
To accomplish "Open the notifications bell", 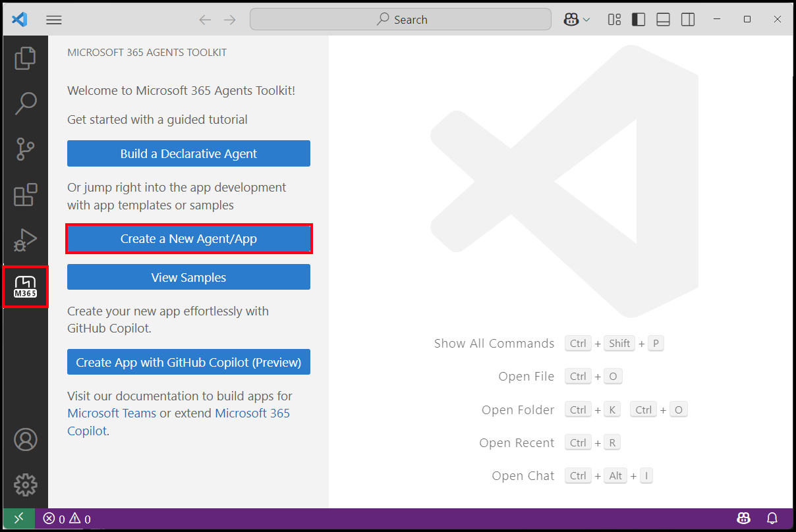I will click(x=772, y=518).
